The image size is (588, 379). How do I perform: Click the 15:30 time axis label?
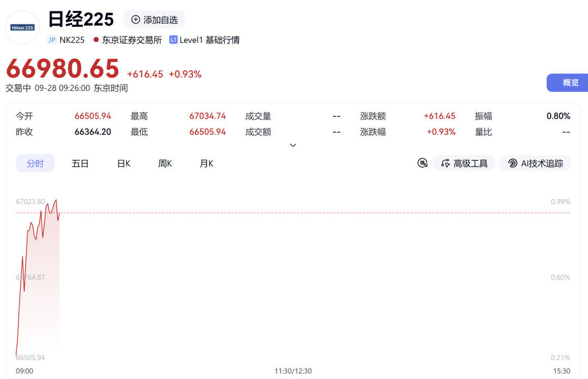coord(561,371)
